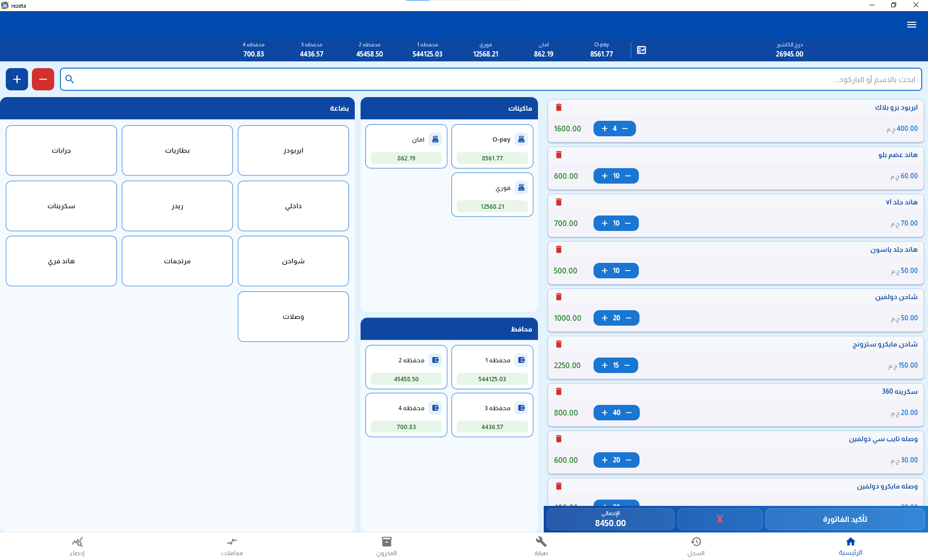Decrease quantity of شاحن مايكرو سترونج
Viewport: 928px width, 560px height.
click(627, 365)
